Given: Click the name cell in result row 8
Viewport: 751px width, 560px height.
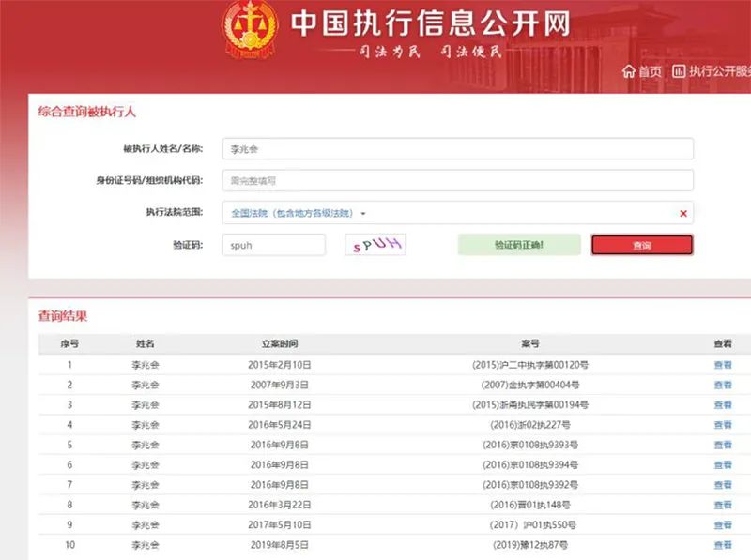Looking at the screenshot, I should (146, 505).
